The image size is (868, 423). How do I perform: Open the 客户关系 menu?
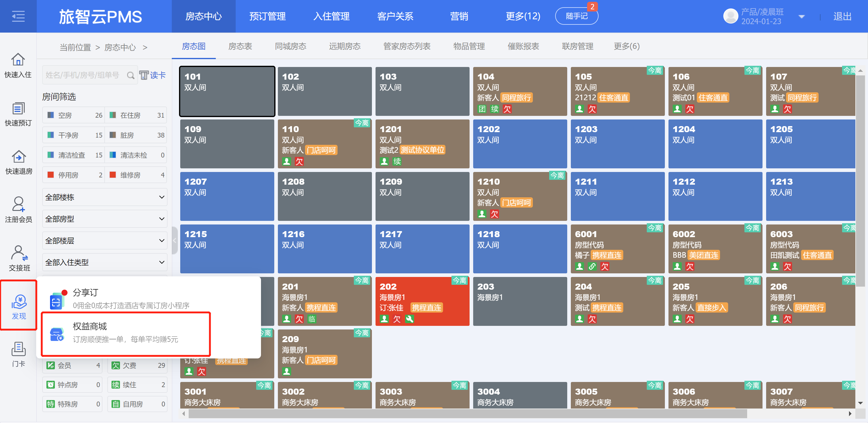tap(395, 16)
